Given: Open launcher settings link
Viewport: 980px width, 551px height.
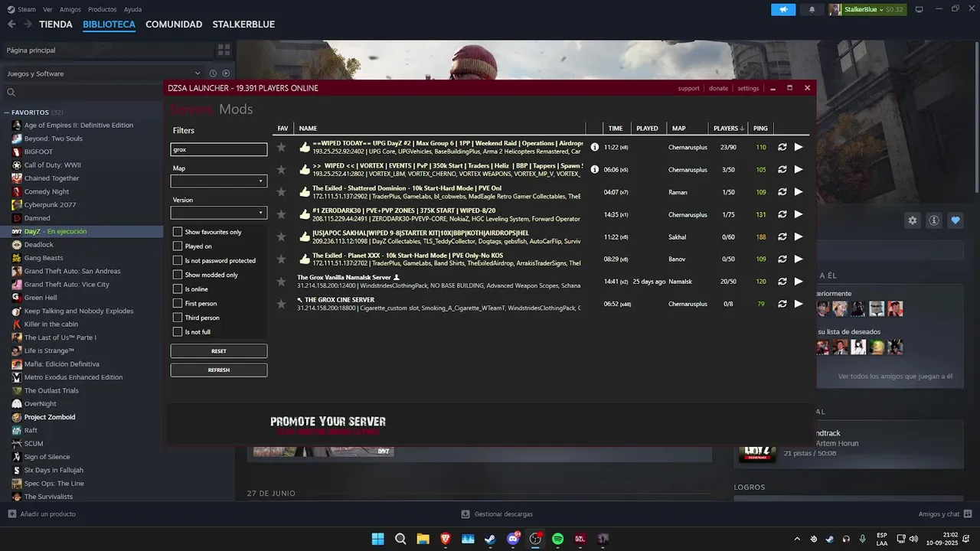Looking at the screenshot, I should tap(748, 88).
